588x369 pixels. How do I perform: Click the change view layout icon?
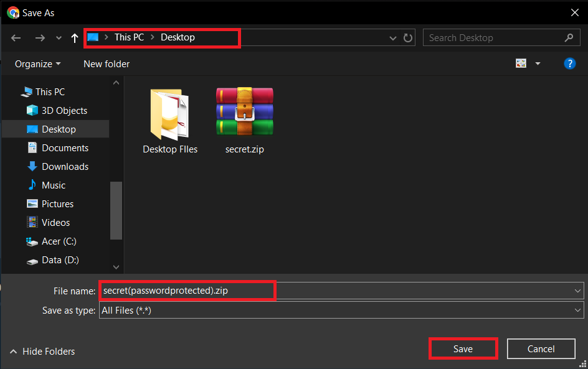click(x=521, y=63)
